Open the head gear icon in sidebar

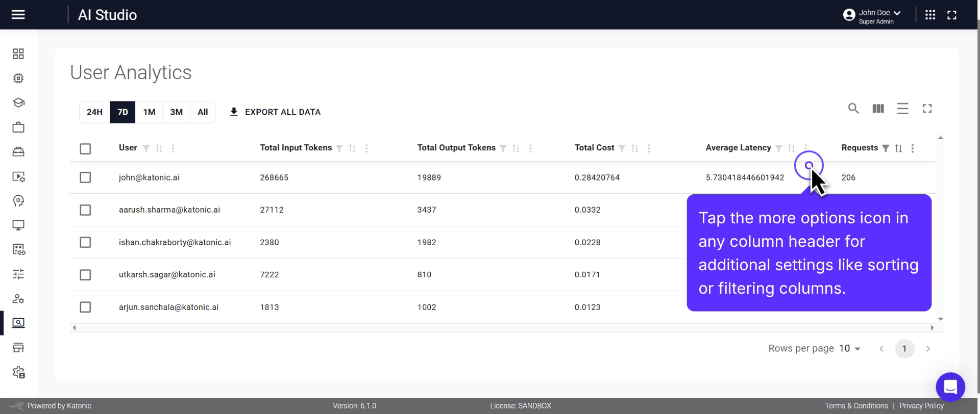[18, 201]
